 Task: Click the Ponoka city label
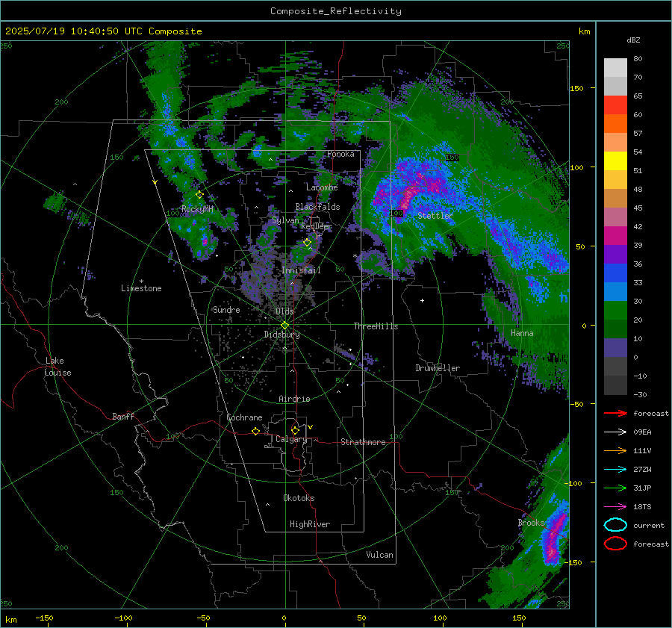point(340,154)
